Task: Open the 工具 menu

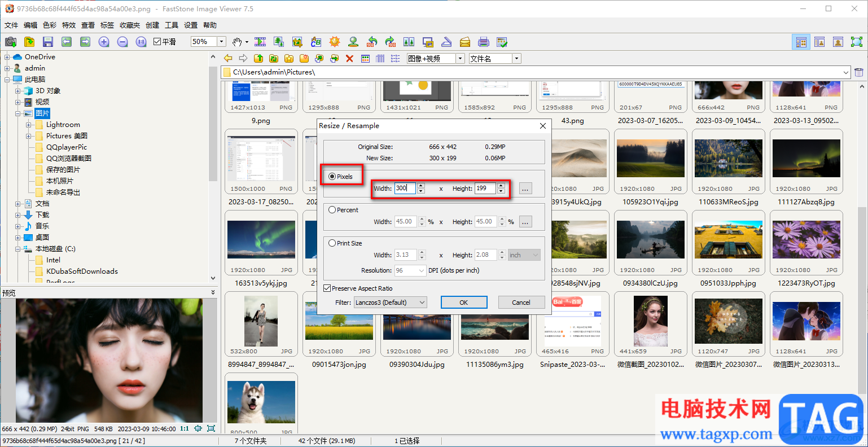Action: click(172, 25)
